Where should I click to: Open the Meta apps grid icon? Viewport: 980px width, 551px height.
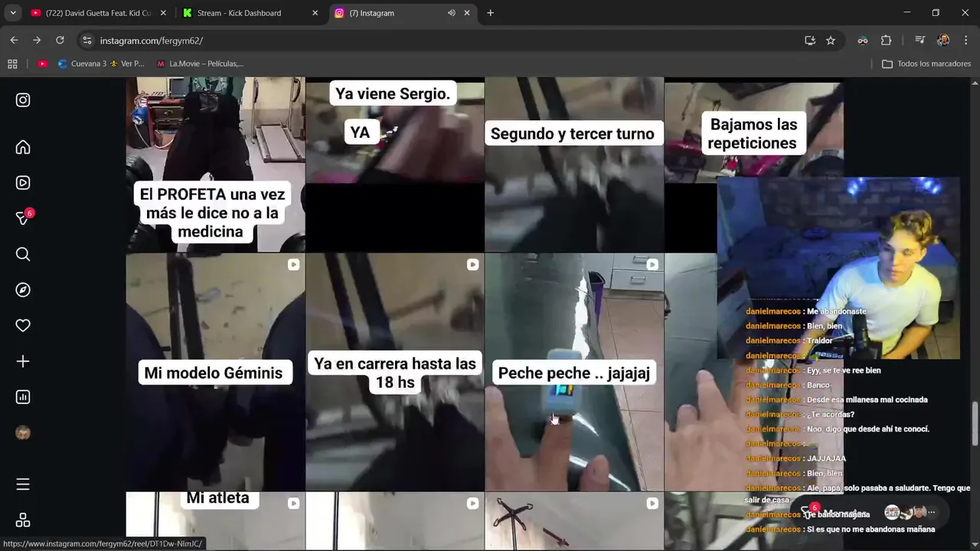tap(23, 520)
